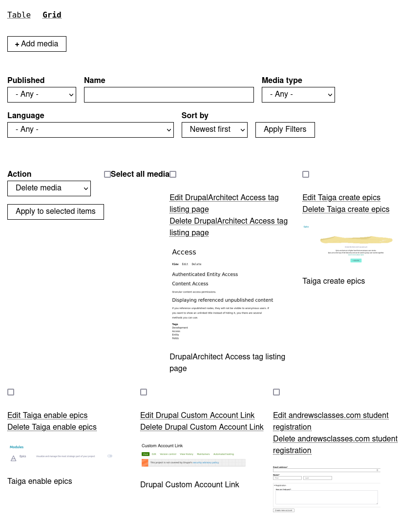Focus the Name filter text field
420x520 pixels.
(168, 95)
